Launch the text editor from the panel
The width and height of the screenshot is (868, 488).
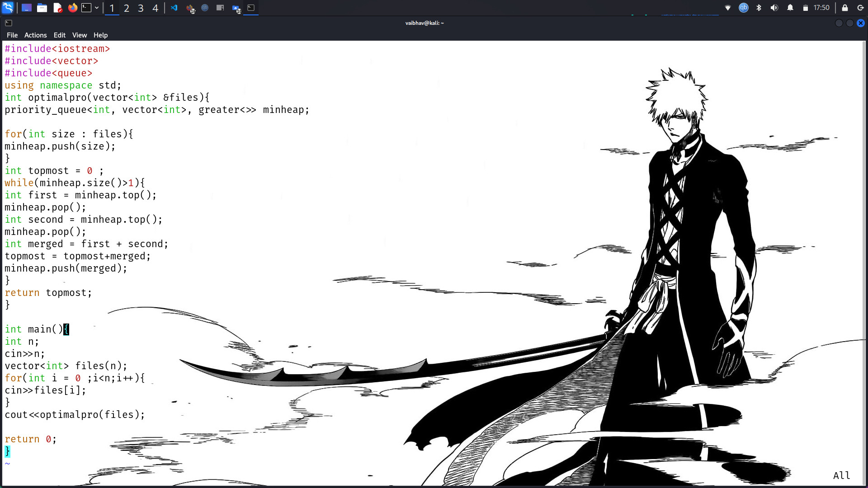57,8
